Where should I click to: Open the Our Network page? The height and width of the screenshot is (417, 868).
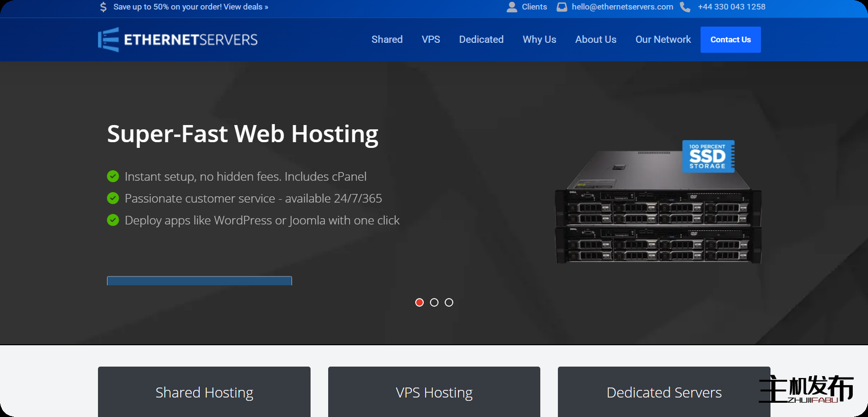pyautogui.click(x=663, y=39)
